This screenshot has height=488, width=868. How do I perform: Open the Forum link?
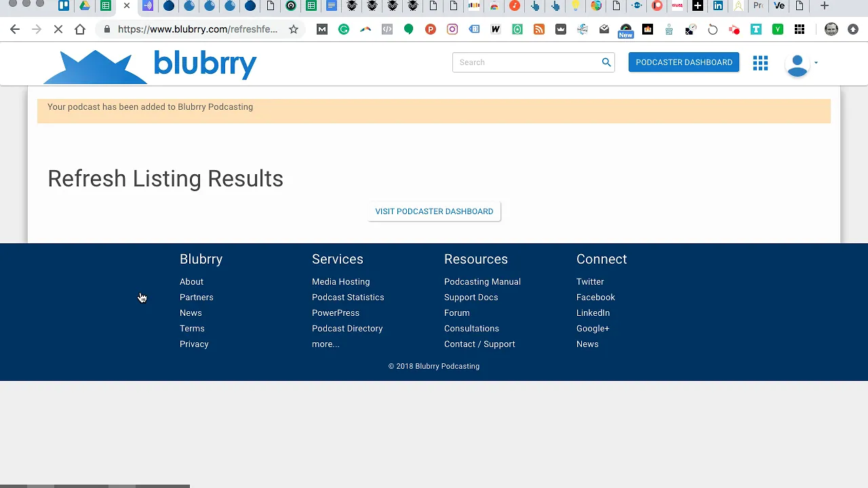click(x=456, y=313)
